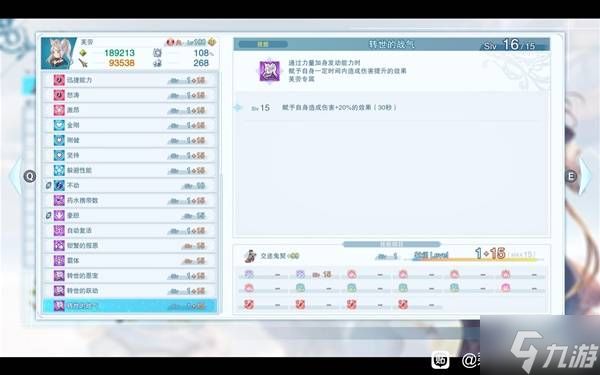The height and width of the screenshot is (375, 600).
Task: Select the 怒涛 skill icon
Action: (59, 95)
